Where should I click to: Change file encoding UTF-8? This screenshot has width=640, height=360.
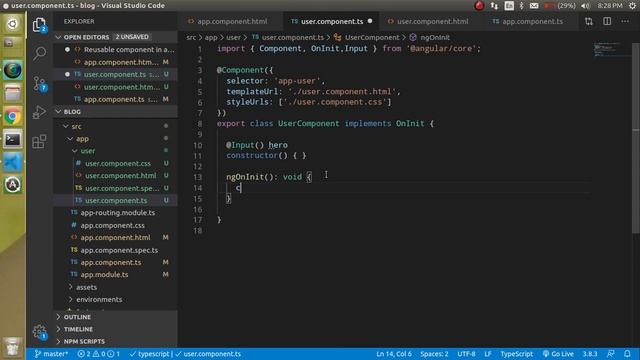pyautogui.click(x=466, y=354)
